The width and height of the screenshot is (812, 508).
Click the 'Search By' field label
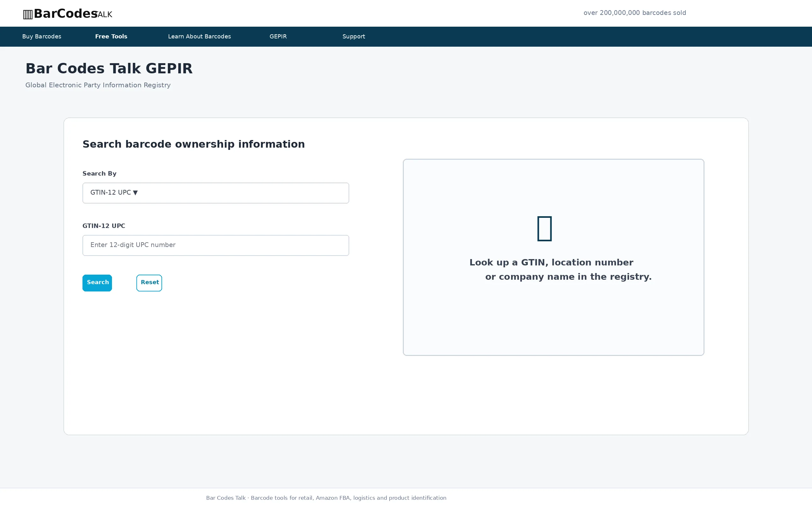pos(99,173)
